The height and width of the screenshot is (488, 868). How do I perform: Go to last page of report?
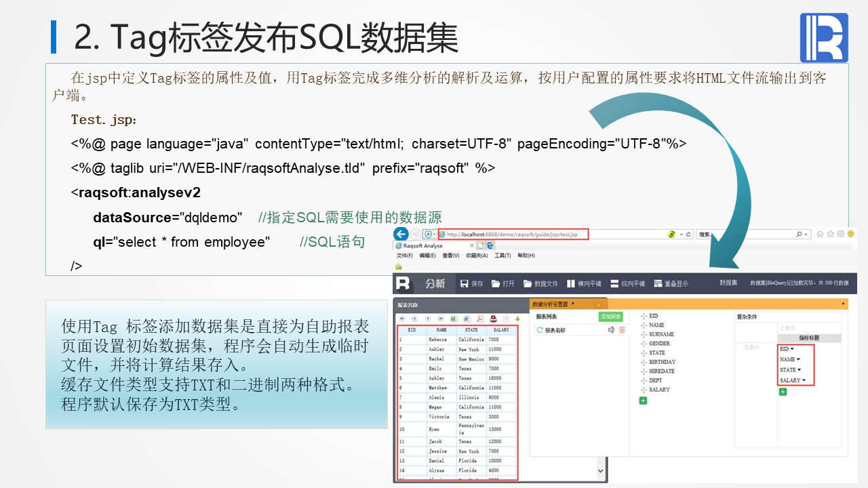click(441, 319)
